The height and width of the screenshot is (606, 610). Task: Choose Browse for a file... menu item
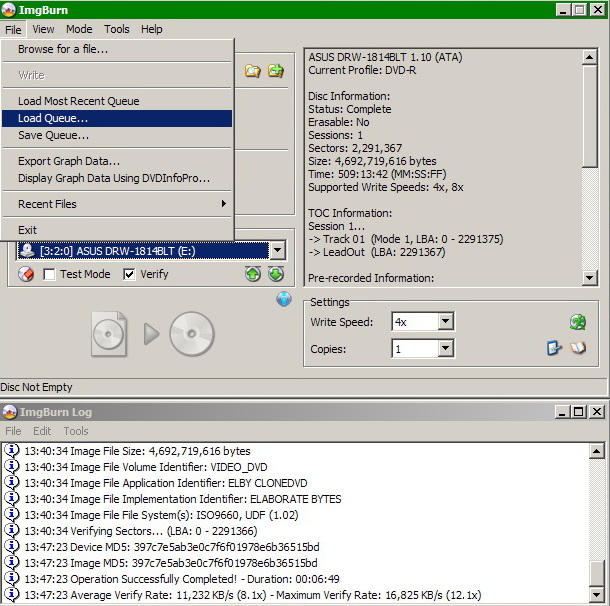tap(117, 49)
